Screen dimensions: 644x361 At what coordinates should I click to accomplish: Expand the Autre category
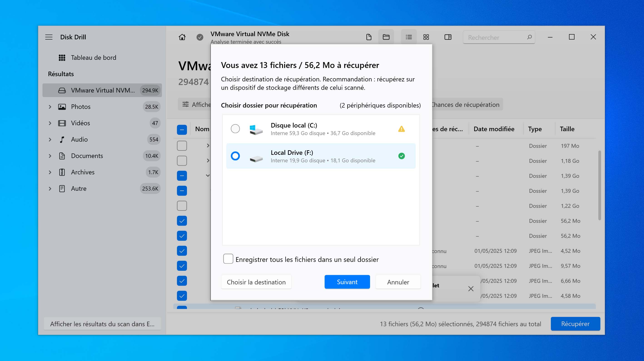pyautogui.click(x=50, y=188)
